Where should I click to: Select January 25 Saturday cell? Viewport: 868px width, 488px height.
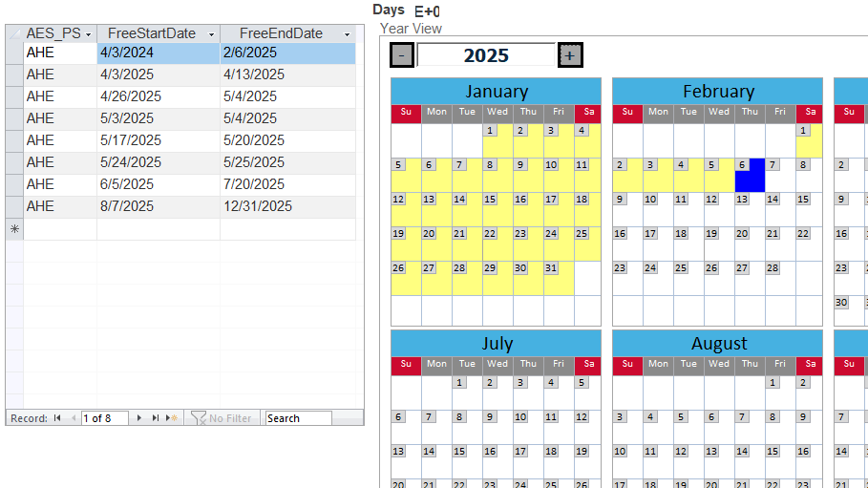point(587,244)
